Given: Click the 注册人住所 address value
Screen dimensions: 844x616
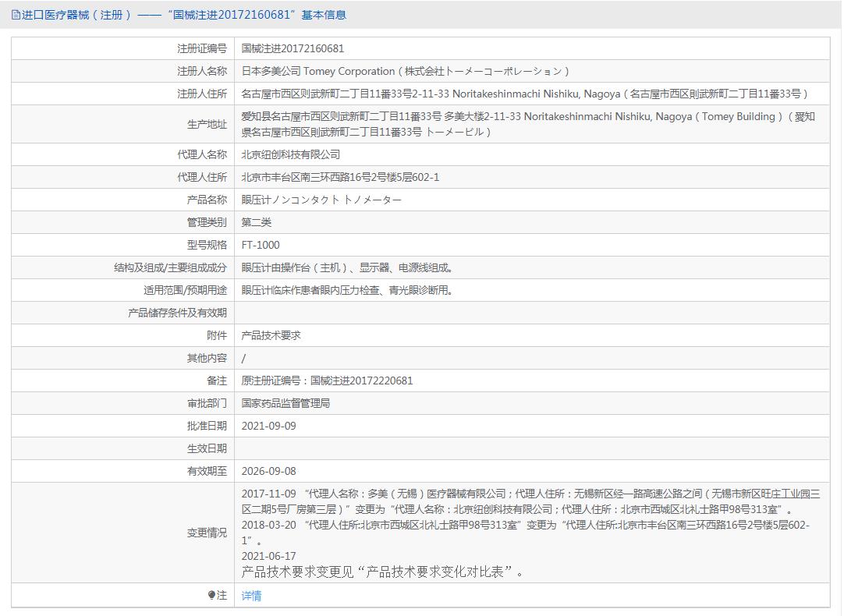Looking at the screenshot, I should click(x=525, y=94).
